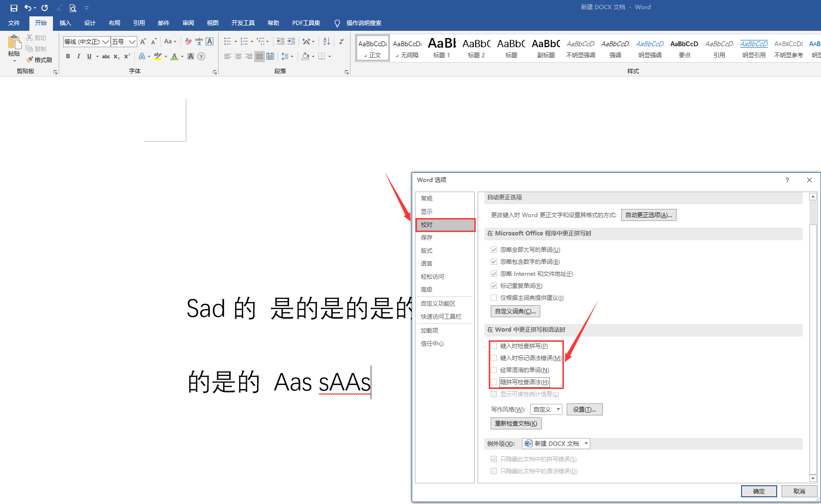Click the Settings (设置) button
This screenshot has height=504, width=821.
pyautogui.click(x=585, y=409)
